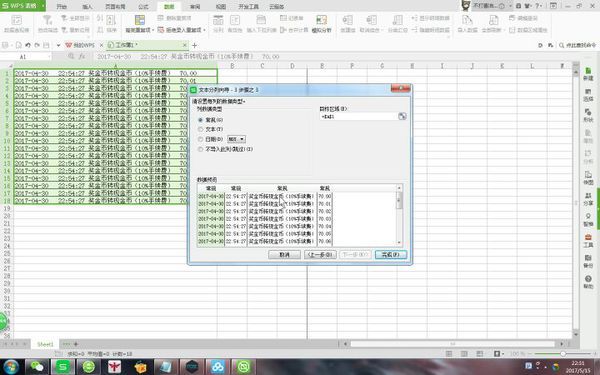Choose the 日期 (Date) radio option
The width and height of the screenshot is (600, 375).
(201, 139)
